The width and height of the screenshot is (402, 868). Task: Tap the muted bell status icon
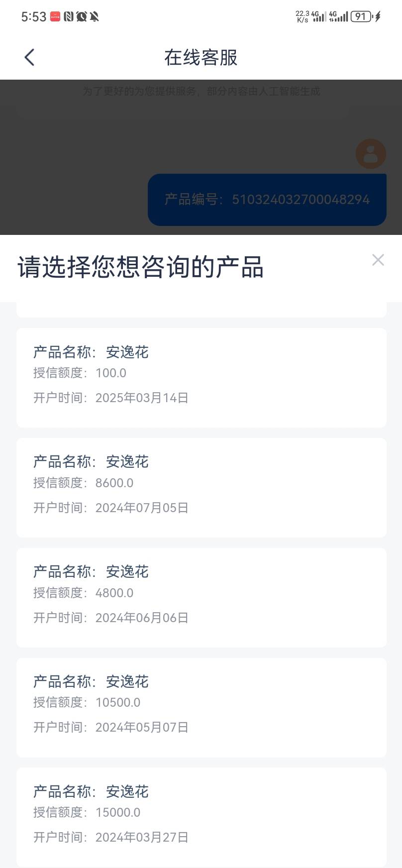click(x=94, y=16)
